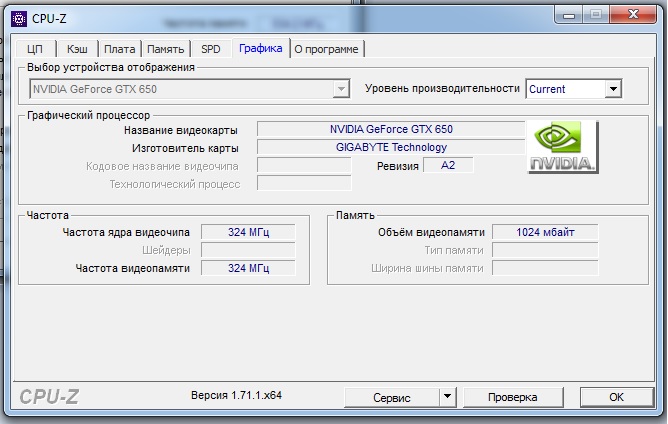Click the Частота ядра видеочипа 324 МГц value
668x424 pixels.
point(248,232)
